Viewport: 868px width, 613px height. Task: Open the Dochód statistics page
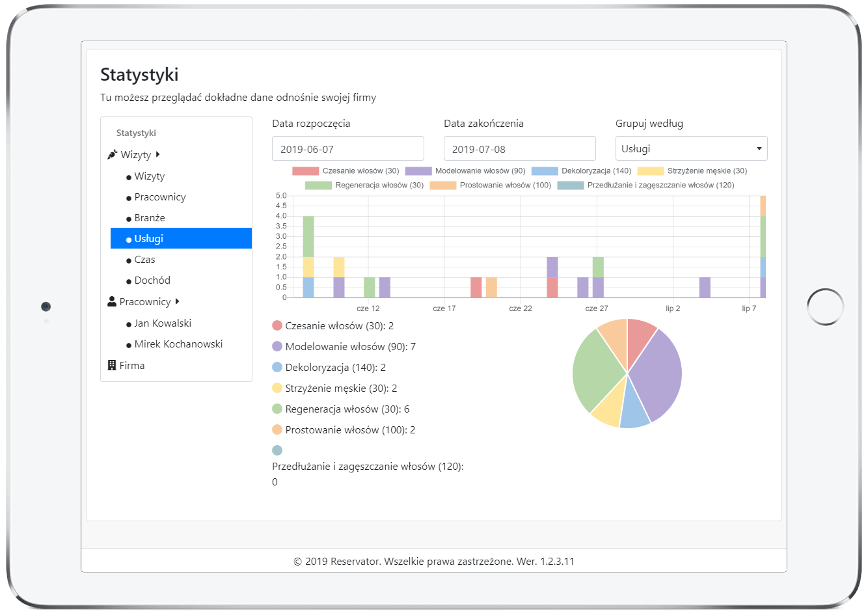(152, 280)
